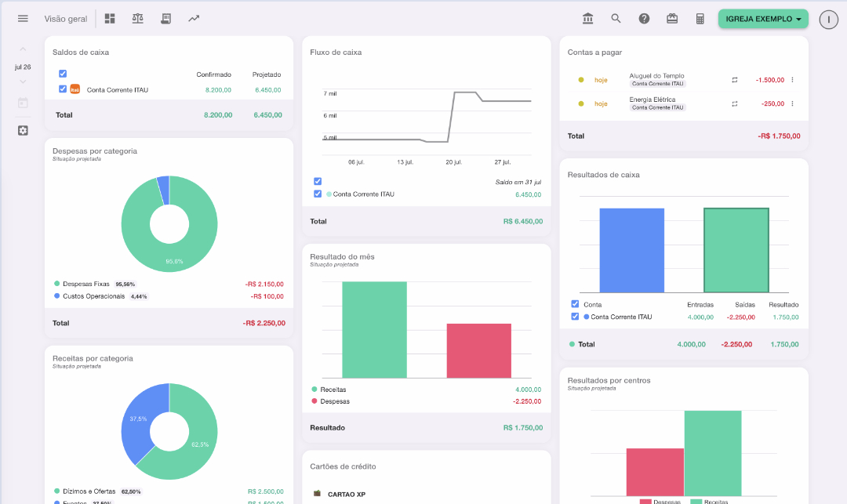The image size is (847, 504).
Task: Open the receipt report icon
Action: tap(165, 18)
